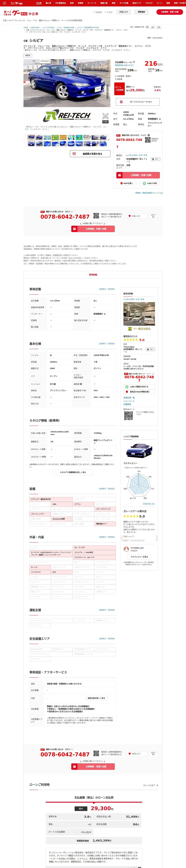Open the ヘルプ help link
This screenshot has width=186, height=868.
tap(110, 12)
